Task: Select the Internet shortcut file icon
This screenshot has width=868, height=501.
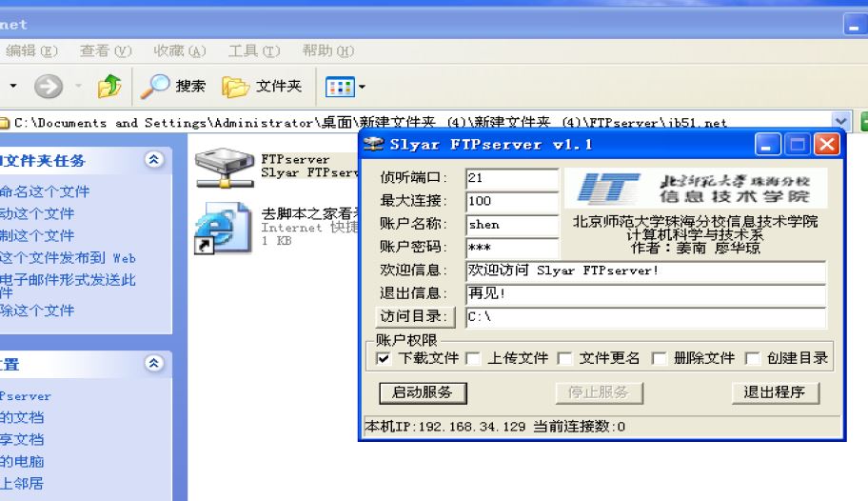Action: pyautogui.click(x=223, y=228)
